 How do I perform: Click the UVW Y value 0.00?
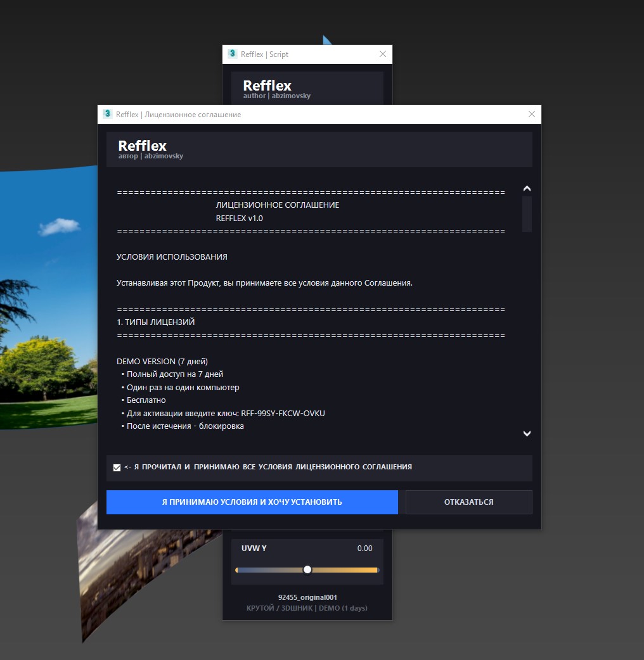[x=364, y=548]
